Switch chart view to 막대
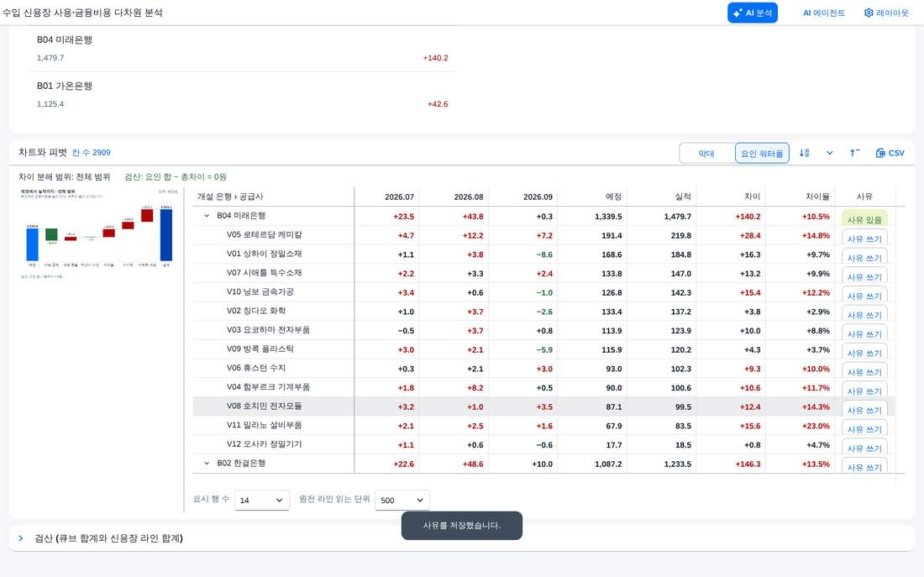924x577 pixels. (x=706, y=153)
